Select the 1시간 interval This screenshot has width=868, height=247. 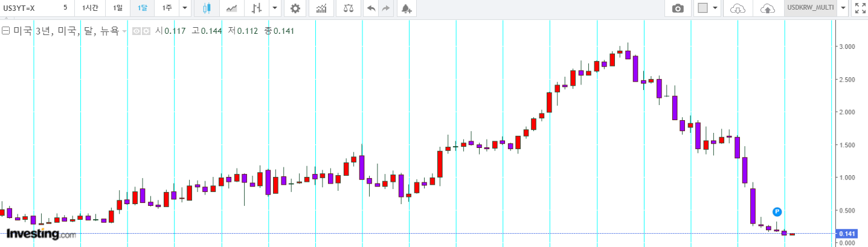(90, 8)
